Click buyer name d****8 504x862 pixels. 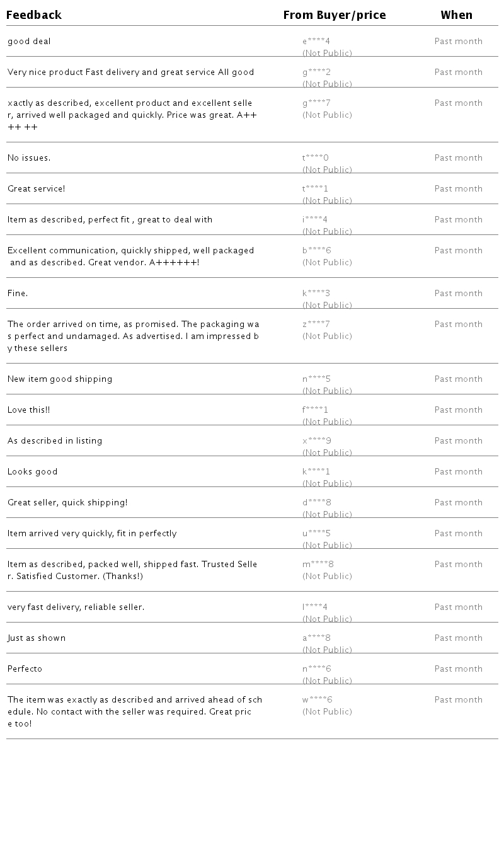tap(317, 503)
